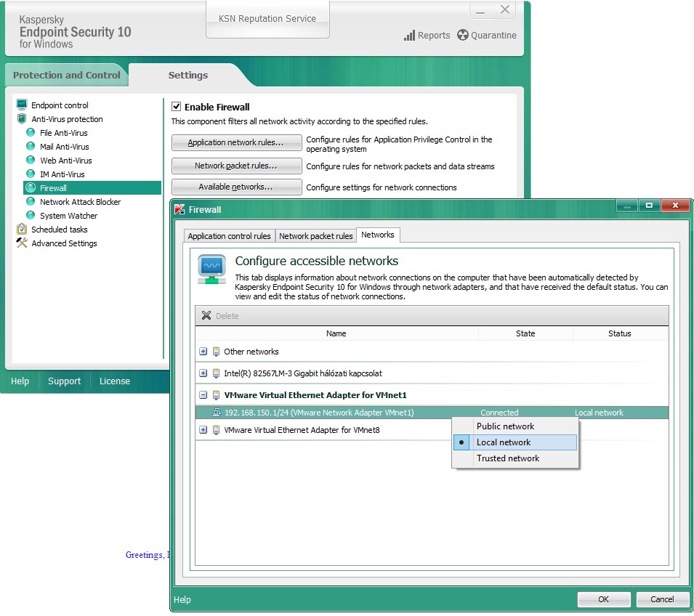Select System Watcher in settings tree

(68, 216)
